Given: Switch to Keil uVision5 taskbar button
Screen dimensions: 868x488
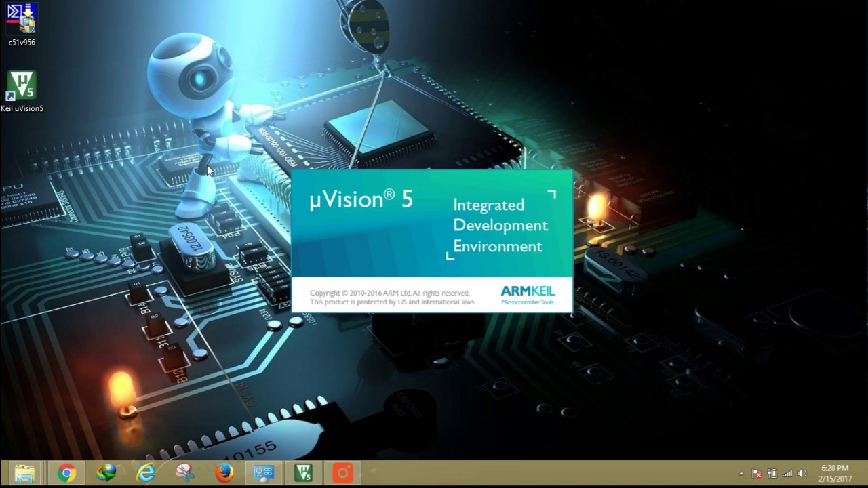Looking at the screenshot, I should point(303,472).
